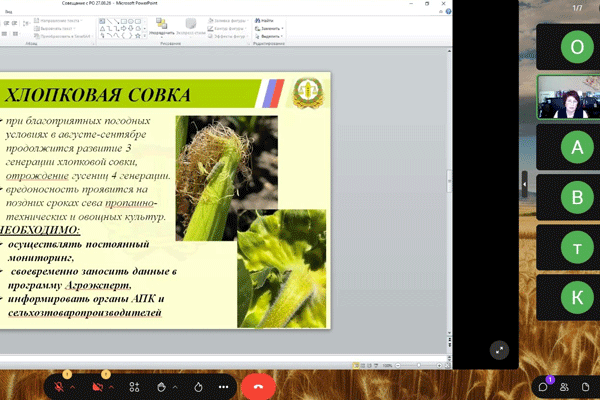The height and width of the screenshot is (400, 600).
Task: Pick the rectangle shape in gallery
Action: (124, 21)
